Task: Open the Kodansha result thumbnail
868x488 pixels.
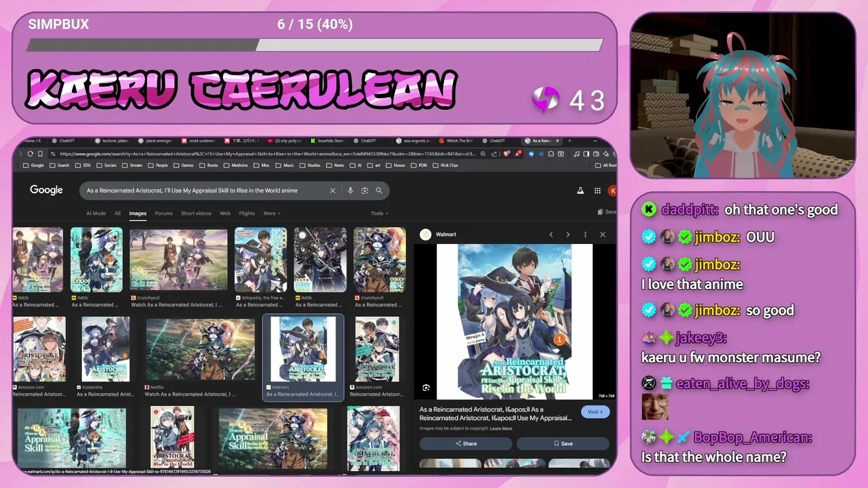Action: pyautogui.click(x=106, y=349)
